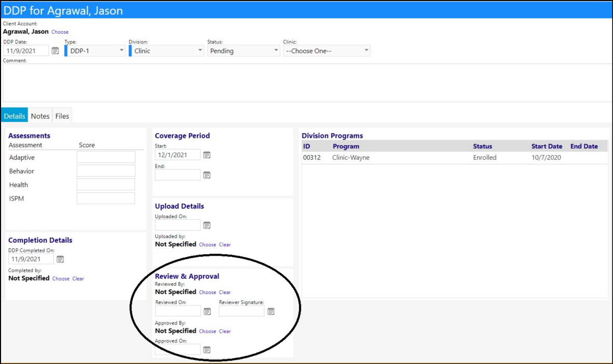Click the Reviewer Signature field

coord(241,311)
